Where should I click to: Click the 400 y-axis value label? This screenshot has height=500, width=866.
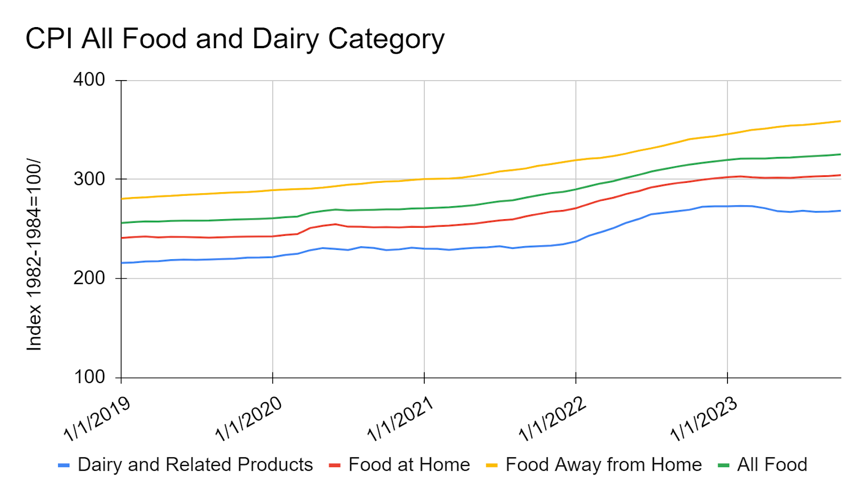pyautogui.click(x=89, y=80)
